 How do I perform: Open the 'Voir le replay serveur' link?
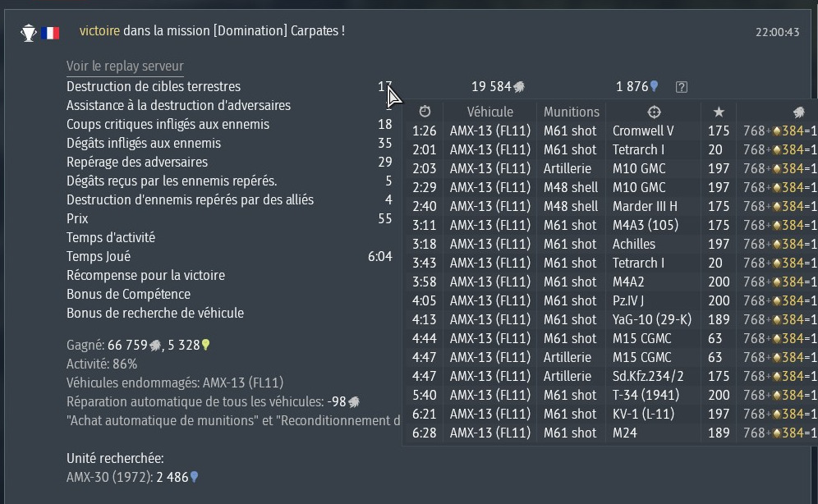(x=125, y=66)
